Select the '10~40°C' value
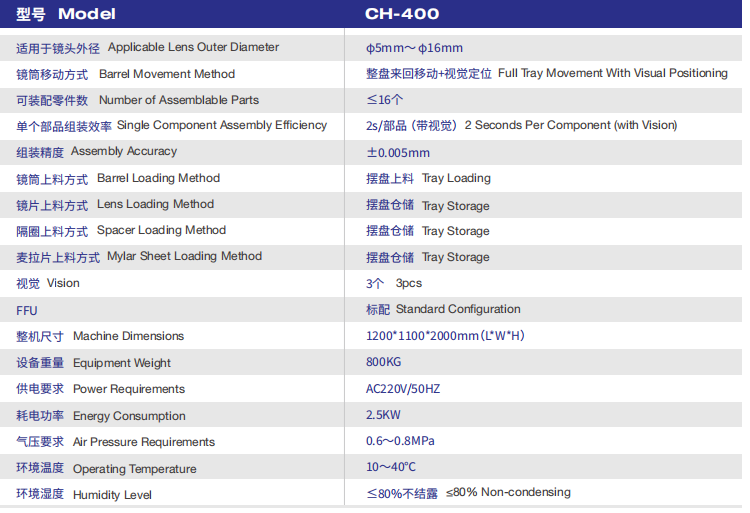This screenshot has height=513, width=750. pos(391,467)
